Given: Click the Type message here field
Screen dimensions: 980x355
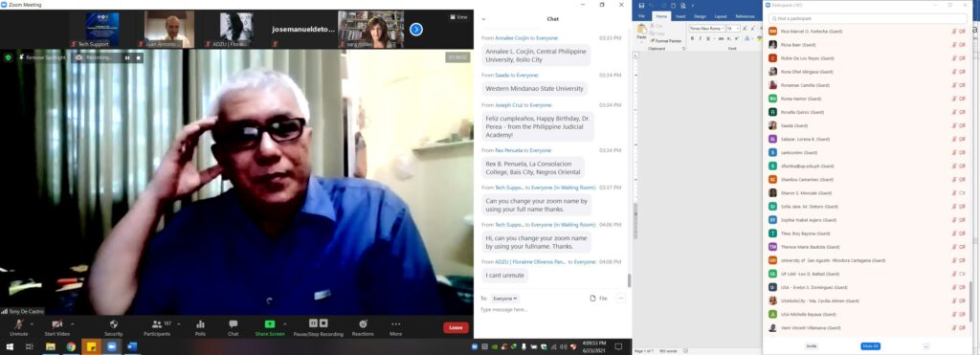Looking at the screenshot, I should coord(553,310).
